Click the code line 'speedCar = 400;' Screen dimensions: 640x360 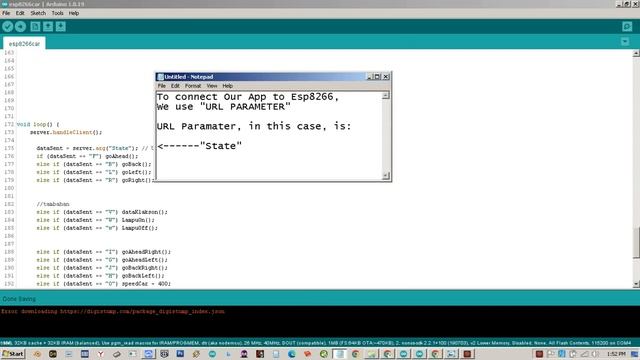146,284
